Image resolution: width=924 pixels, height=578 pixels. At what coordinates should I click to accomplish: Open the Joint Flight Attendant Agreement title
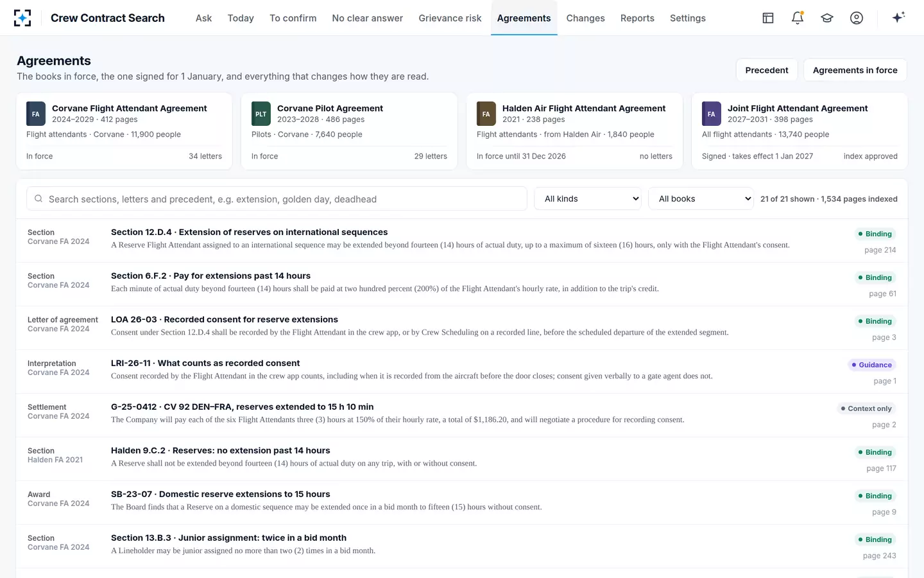[798, 109]
